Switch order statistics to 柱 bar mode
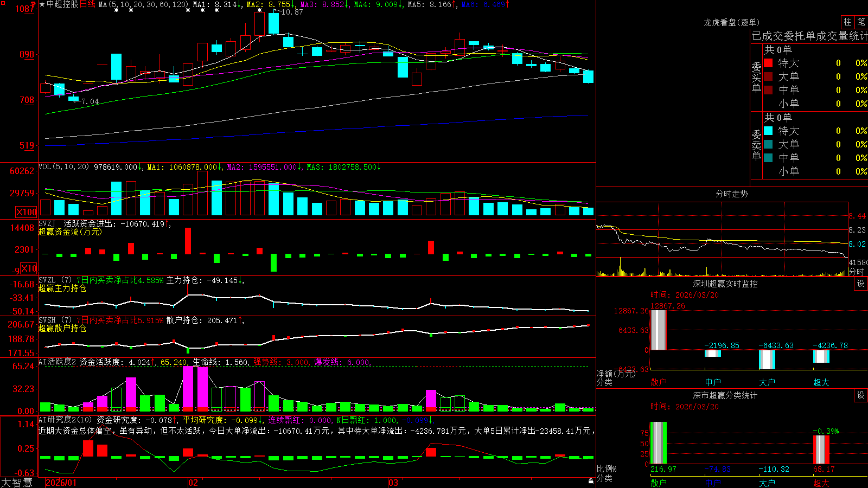Viewport: 868px width, 488px height. coord(847,22)
